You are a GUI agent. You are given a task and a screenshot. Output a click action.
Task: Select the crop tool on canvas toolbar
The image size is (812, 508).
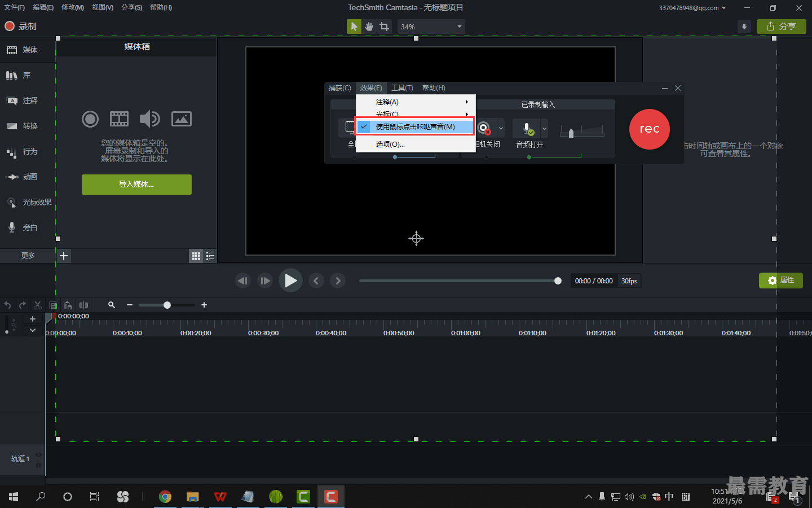[x=385, y=27]
